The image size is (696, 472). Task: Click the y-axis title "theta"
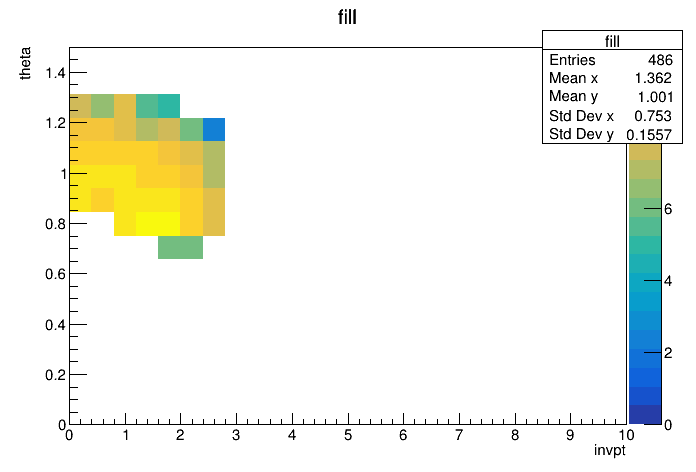pos(25,63)
